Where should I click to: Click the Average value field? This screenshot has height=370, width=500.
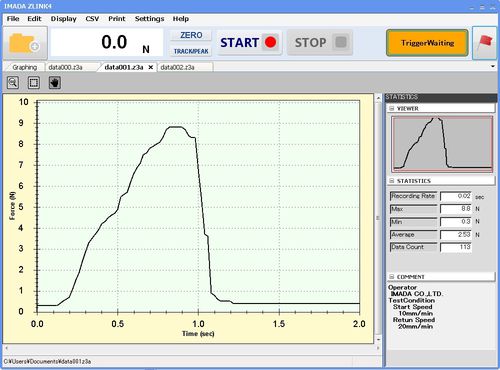[x=456, y=235]
